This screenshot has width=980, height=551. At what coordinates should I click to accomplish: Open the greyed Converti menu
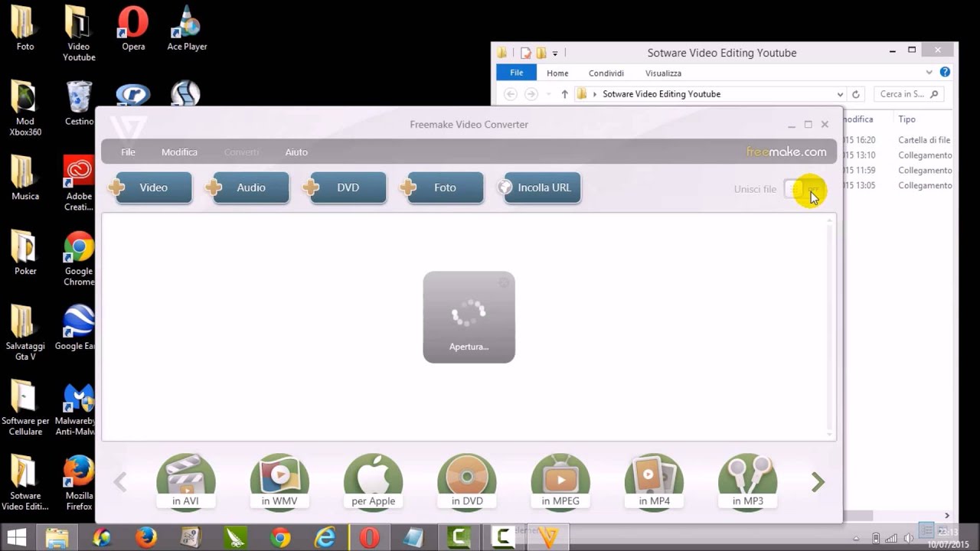coord(241,152)
